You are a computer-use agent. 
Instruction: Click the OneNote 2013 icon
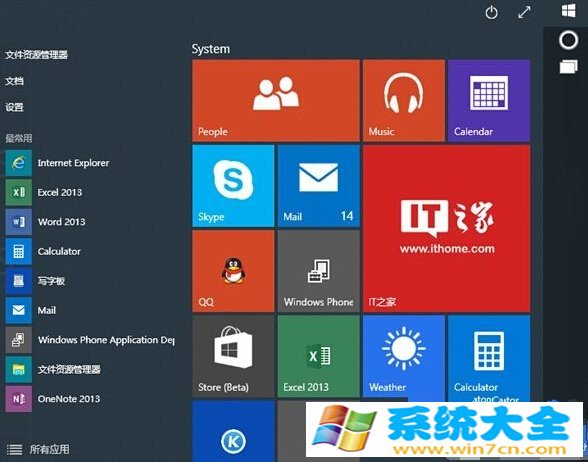click(x=18, y=399)
